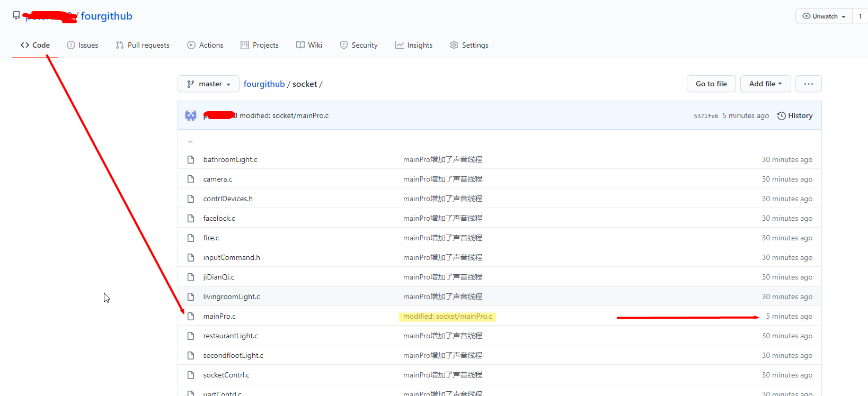Image resolution: width=868 pixels, height=396 pixels.
Task: Open the Code tab
Action: click(35, 45)
